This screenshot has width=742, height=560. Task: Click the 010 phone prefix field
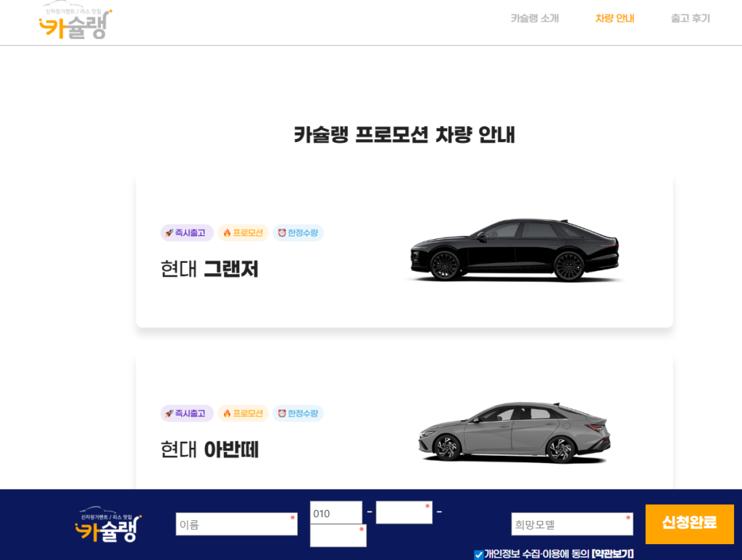point(335,513)
